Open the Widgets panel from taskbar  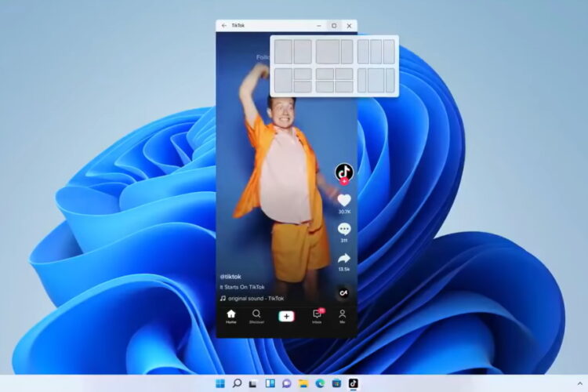click(x=270, y=383)
